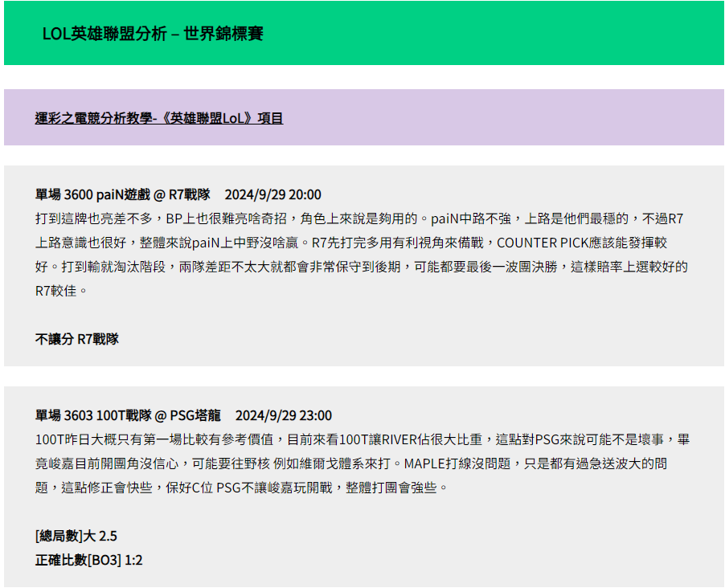The height and width of the screenshot is (588, 725).
Task: Click the sentence ending R7較佳。
Action: pos(61,291)
